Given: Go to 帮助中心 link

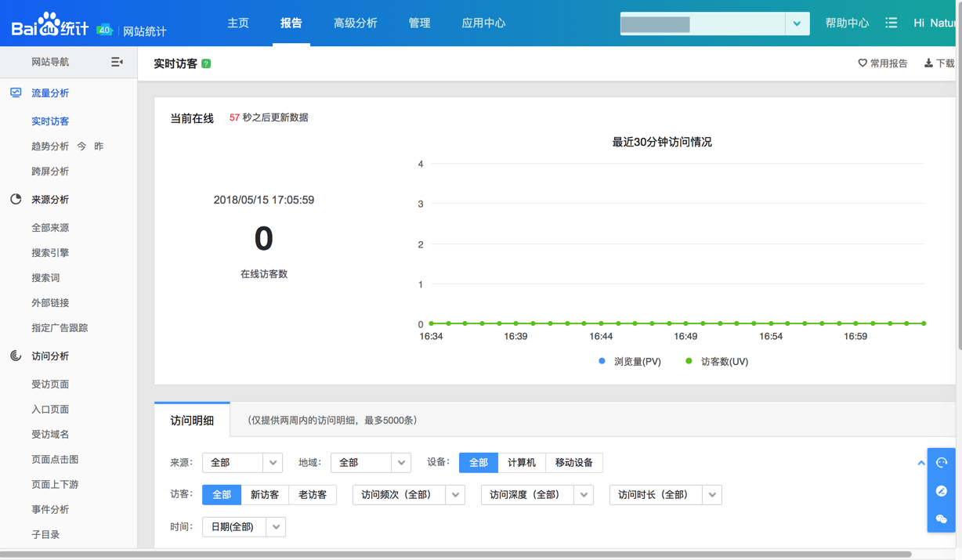Looking at the screenshot, I should (847, 23).
